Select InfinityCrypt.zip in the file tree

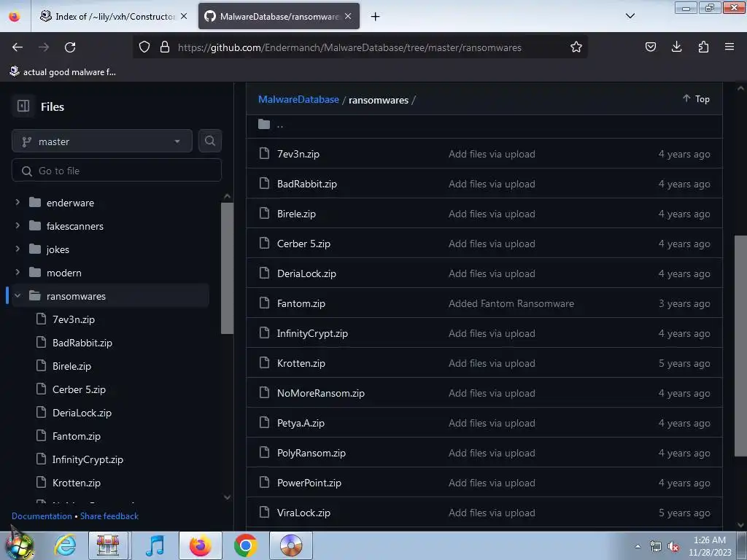(x=88, y=459)
